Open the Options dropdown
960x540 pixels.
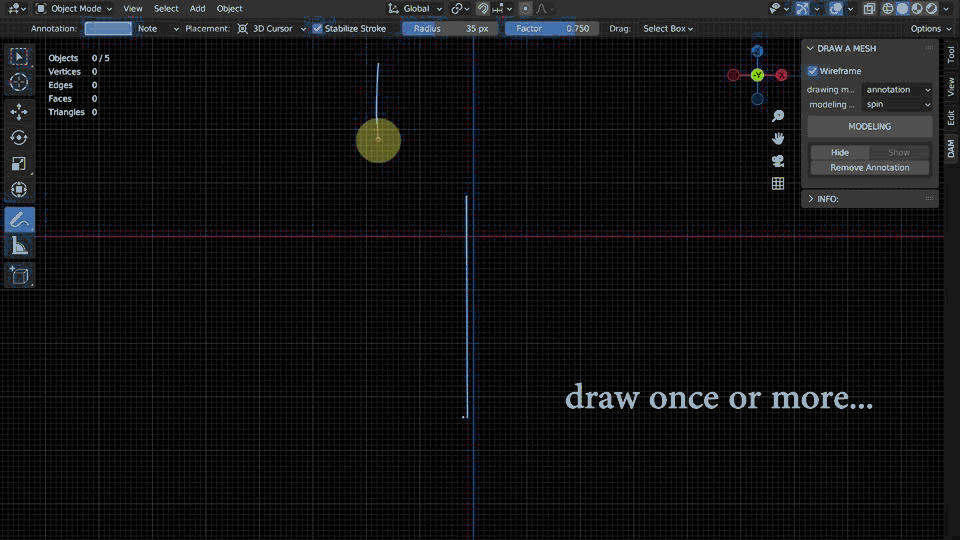click(x=931, y=29)
